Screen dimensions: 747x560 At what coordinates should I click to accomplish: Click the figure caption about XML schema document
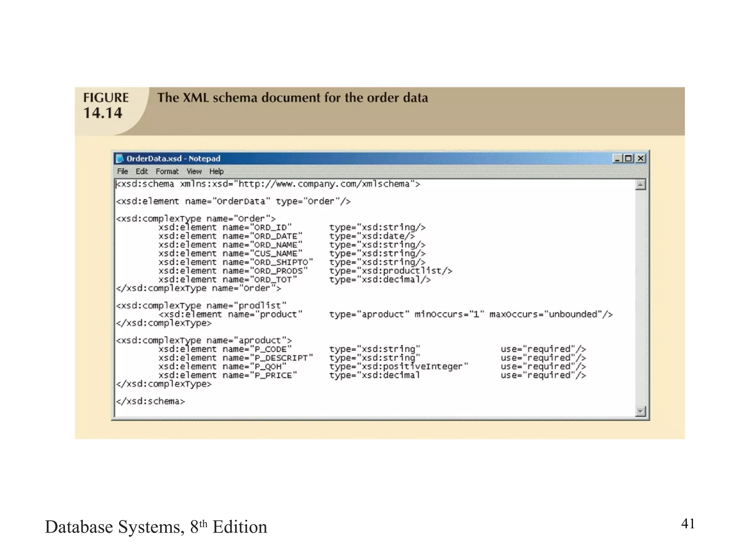pos(293,98)
